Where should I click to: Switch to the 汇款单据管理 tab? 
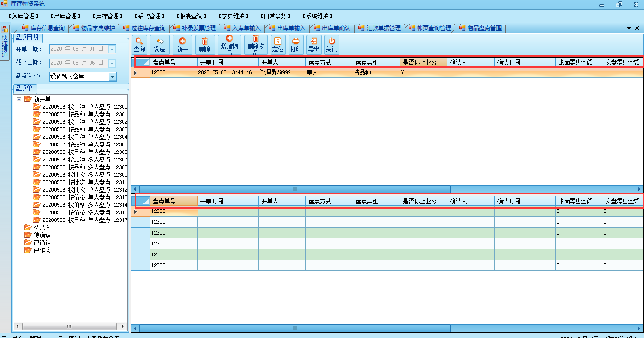point(379,28)
